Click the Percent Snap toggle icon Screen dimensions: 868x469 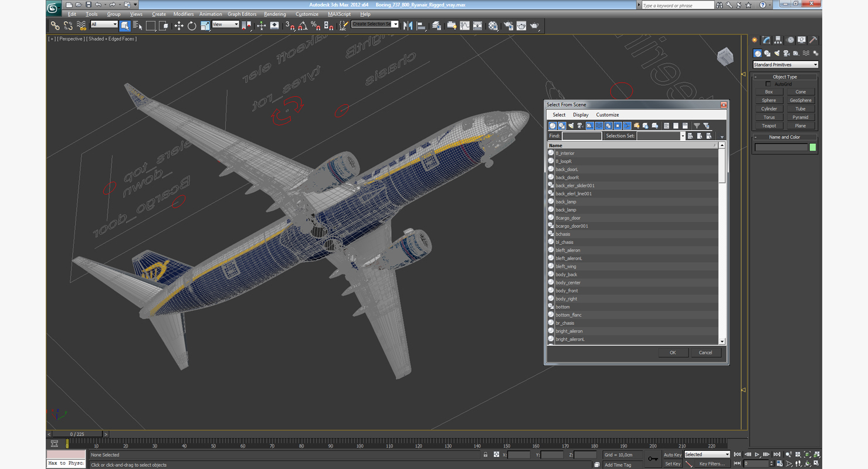[316, 26]
